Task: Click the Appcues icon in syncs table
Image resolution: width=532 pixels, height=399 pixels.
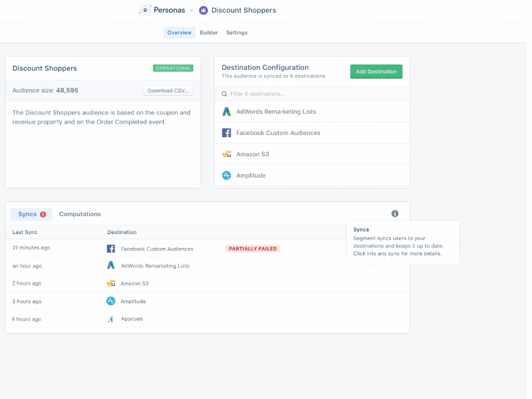Action: [111, 319]
